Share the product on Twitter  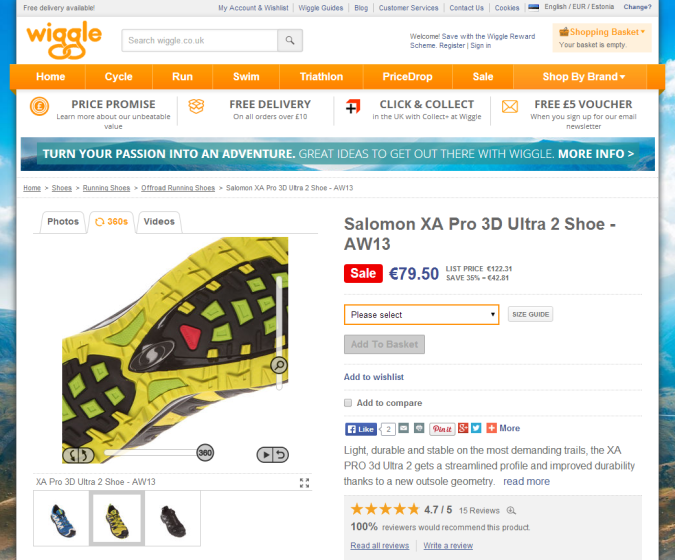point(476,428)
